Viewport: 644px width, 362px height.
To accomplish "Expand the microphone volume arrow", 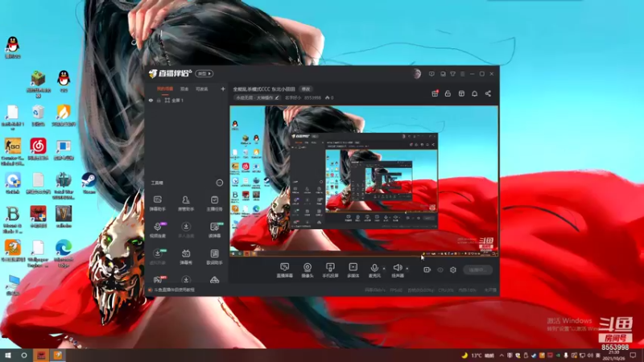I will (384, 269).
